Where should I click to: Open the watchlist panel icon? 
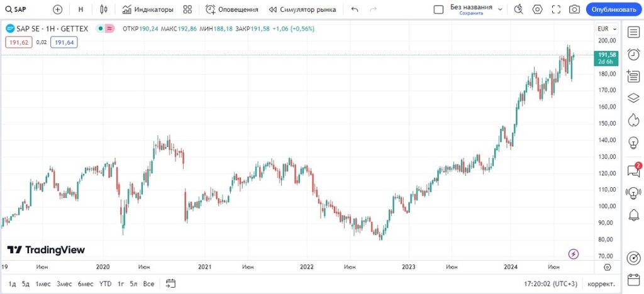pyautogui.click(x=633, y=32)
